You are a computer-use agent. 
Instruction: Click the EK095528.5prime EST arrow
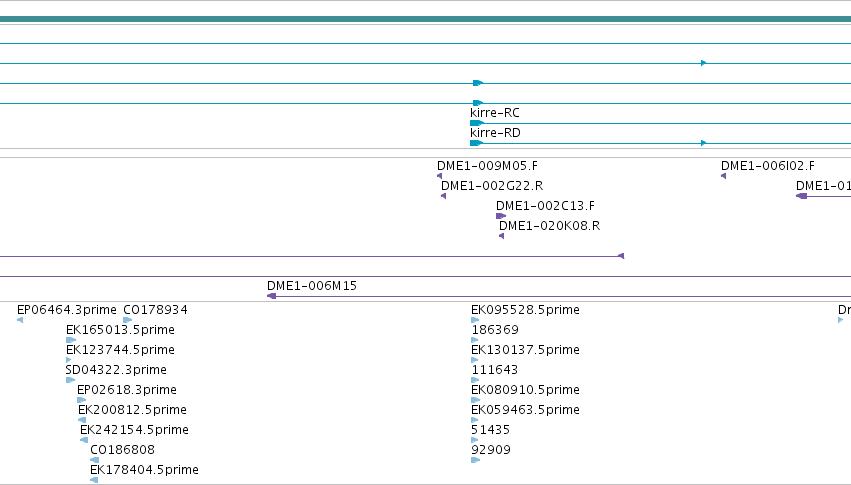pos(475,320)
